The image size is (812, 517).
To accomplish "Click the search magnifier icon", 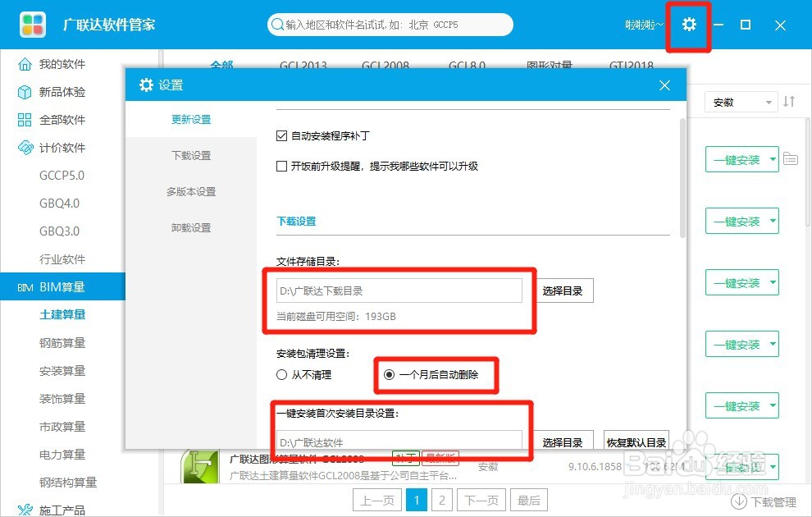I will (277, 25).
